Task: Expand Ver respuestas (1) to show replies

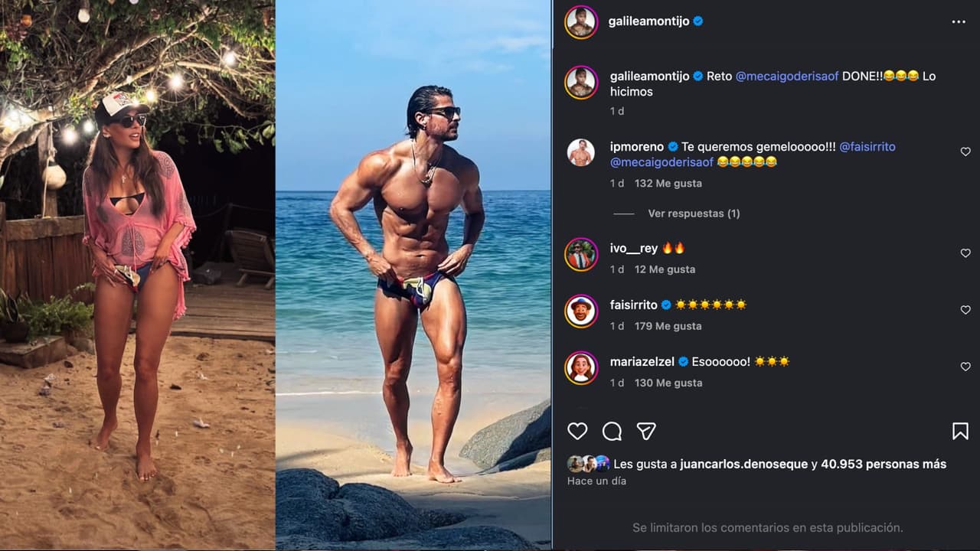Action: pos(692,213)
